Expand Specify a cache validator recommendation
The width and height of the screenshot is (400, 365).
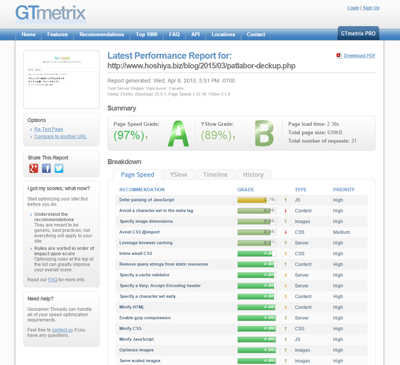tap(145, 275)
